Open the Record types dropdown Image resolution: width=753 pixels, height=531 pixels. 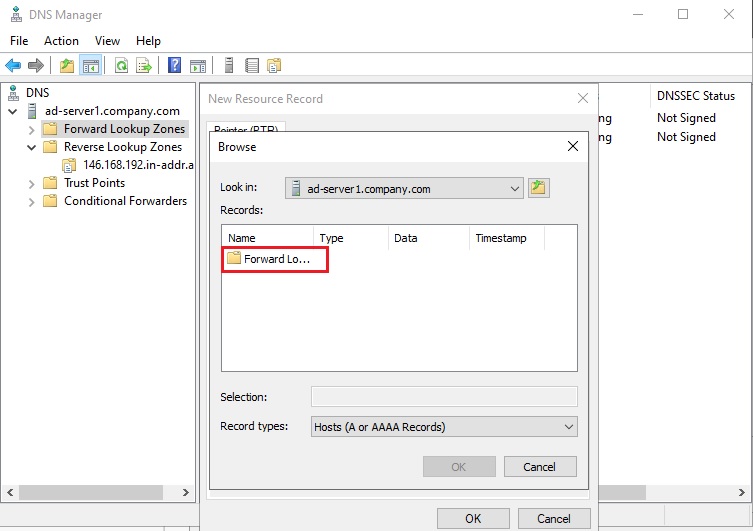[x=568, y=427]
